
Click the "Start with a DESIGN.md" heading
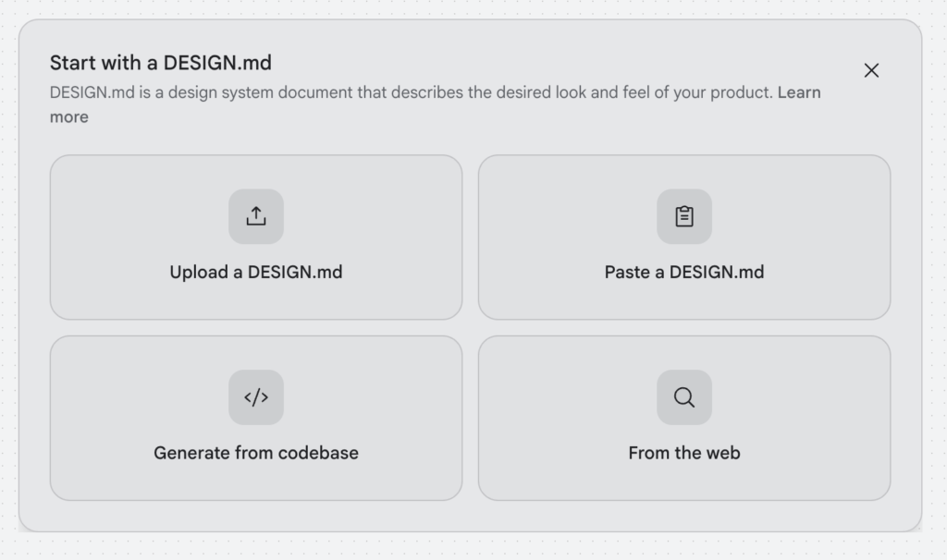tap(161, 63)
